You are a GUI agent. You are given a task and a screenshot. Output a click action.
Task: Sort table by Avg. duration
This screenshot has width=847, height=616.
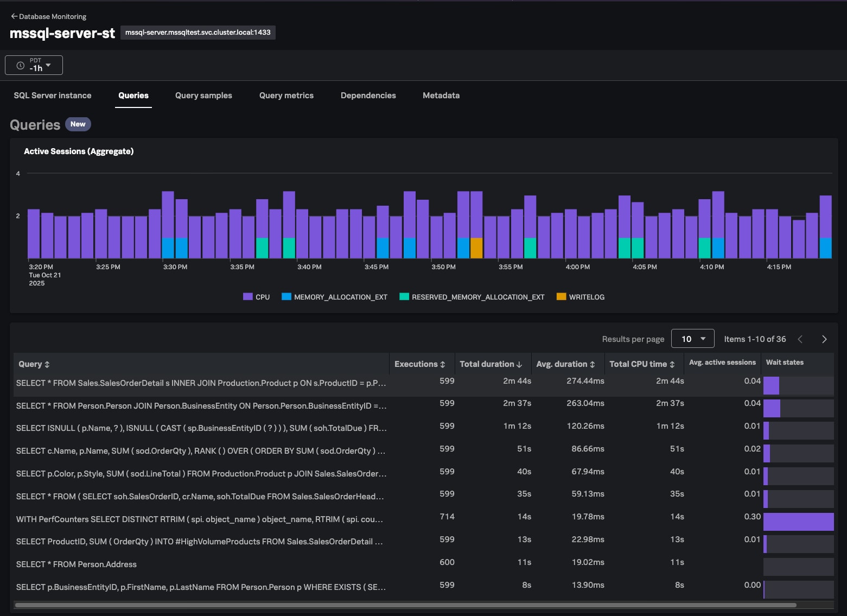point(565,364)
